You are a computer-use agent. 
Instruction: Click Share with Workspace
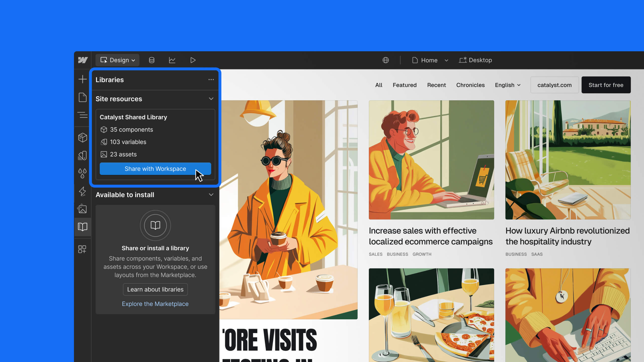coord(155,169)
